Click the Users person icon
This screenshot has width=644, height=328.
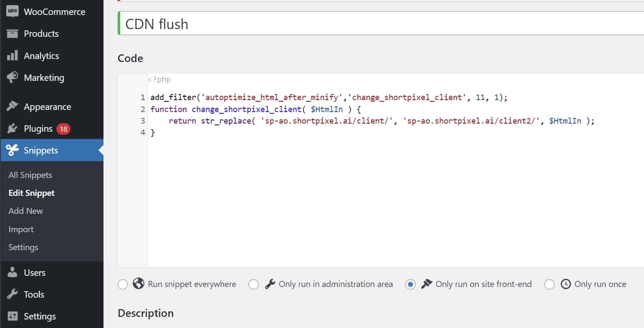pyautogui.click(x=12, y=272)
